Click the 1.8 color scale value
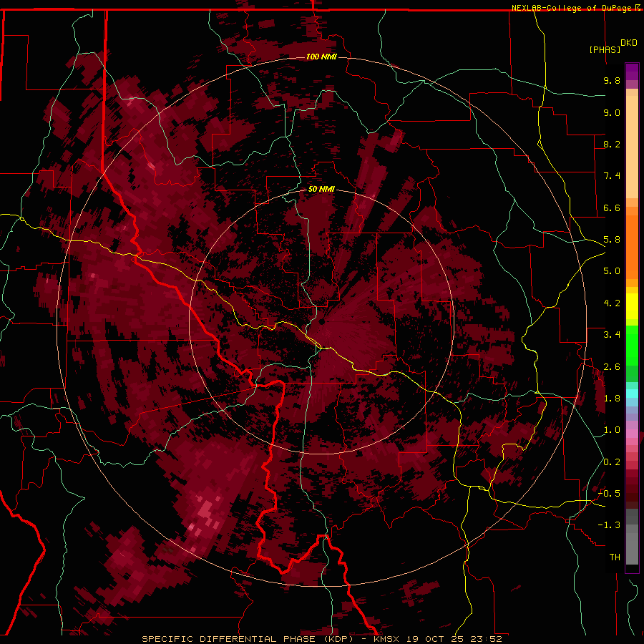 tap(612, 399)
